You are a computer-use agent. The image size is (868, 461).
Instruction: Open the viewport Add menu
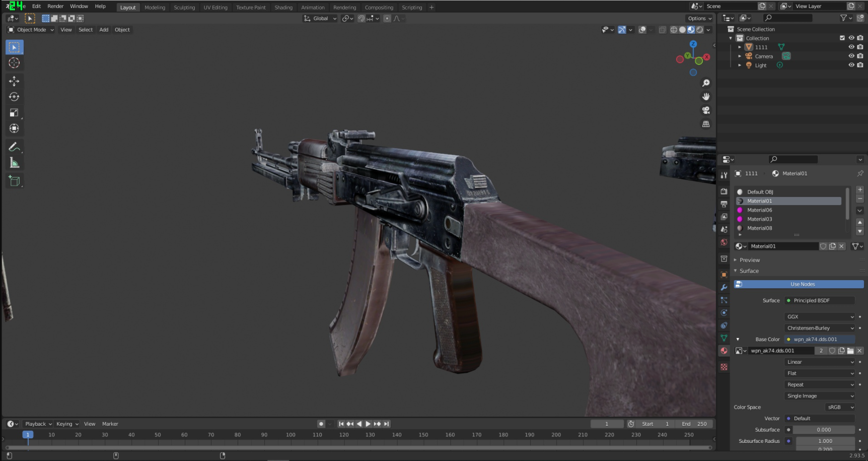point(104,30)
